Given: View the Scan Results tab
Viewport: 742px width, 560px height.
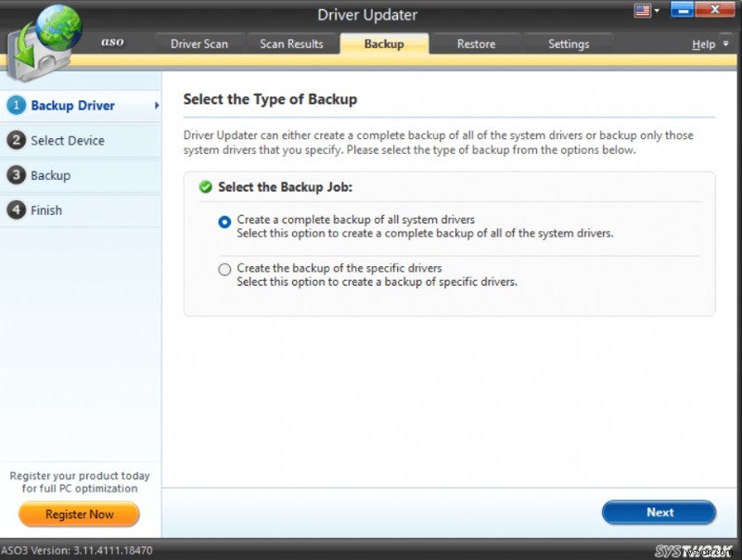Looking at the screenshot, I should [292, 43].
